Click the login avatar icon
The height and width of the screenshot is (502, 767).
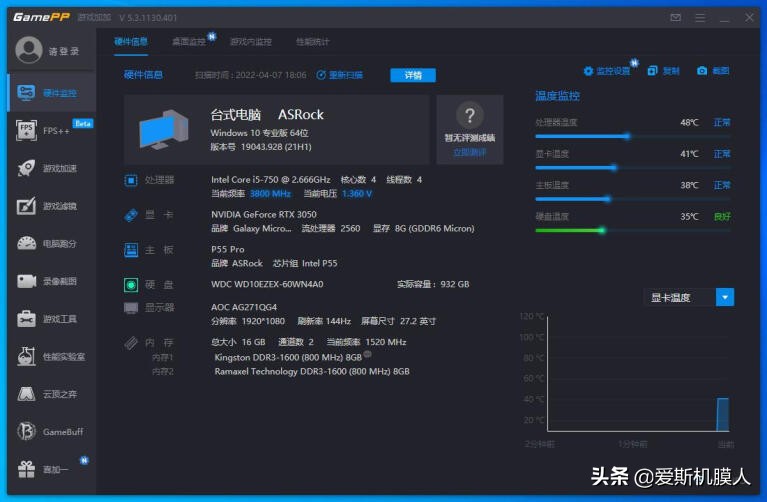point(29,50)
